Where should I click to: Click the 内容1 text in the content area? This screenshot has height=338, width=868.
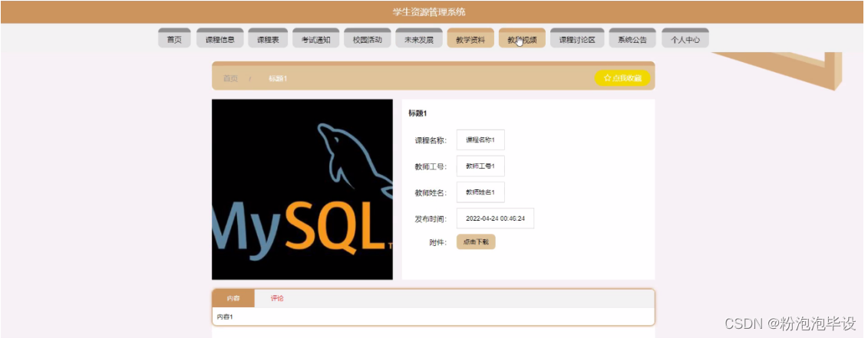pos(224,317)
